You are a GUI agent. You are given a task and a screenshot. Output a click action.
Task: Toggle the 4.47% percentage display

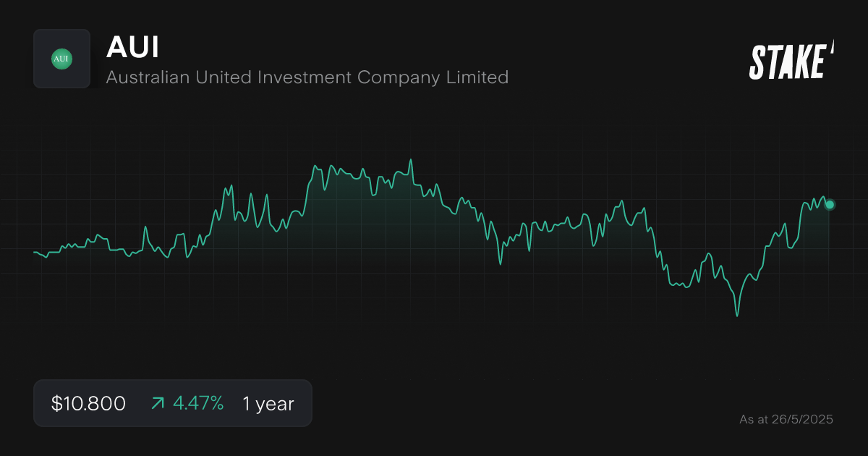[x=199, y=403]
